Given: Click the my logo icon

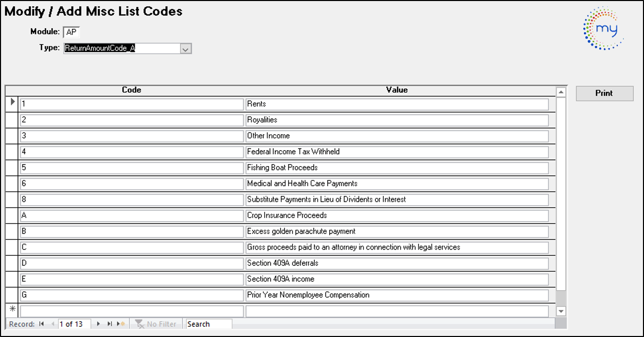Looking at the screenshot, I should (x=603, y=28).
